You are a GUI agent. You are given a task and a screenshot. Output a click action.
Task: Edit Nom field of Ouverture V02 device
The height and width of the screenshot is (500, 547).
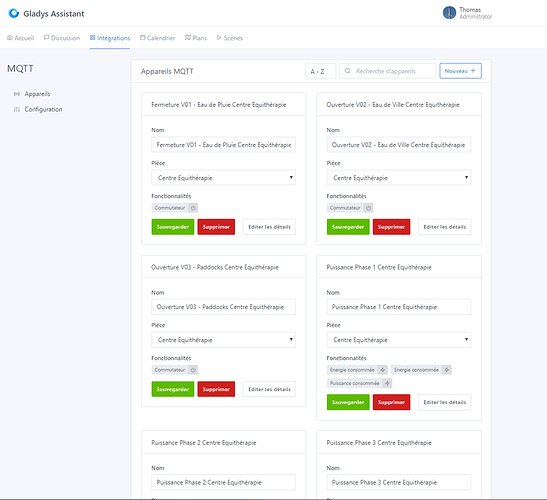[399, 144]
